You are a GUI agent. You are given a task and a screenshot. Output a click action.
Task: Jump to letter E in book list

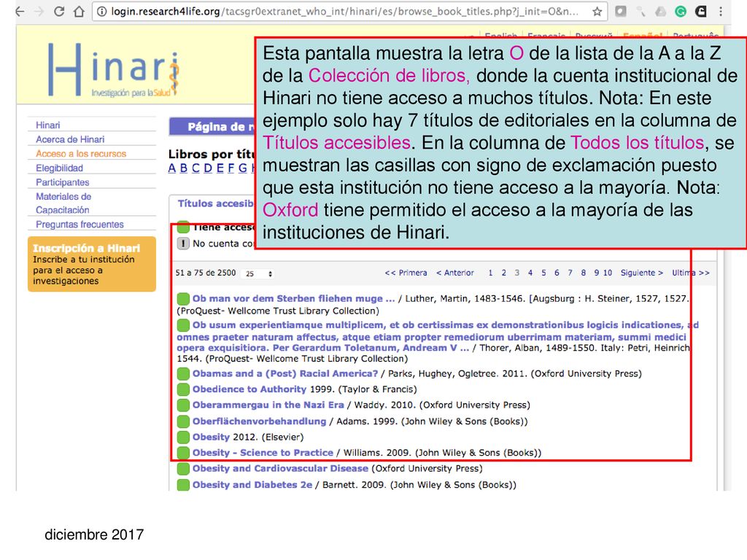pyautogui.click(x=220, y=168)
